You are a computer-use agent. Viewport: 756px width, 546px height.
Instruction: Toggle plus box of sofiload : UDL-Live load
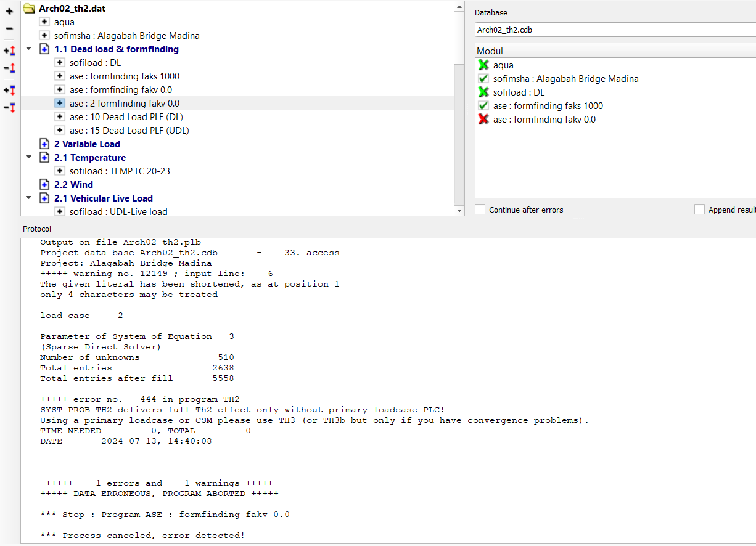click(60, 211)
